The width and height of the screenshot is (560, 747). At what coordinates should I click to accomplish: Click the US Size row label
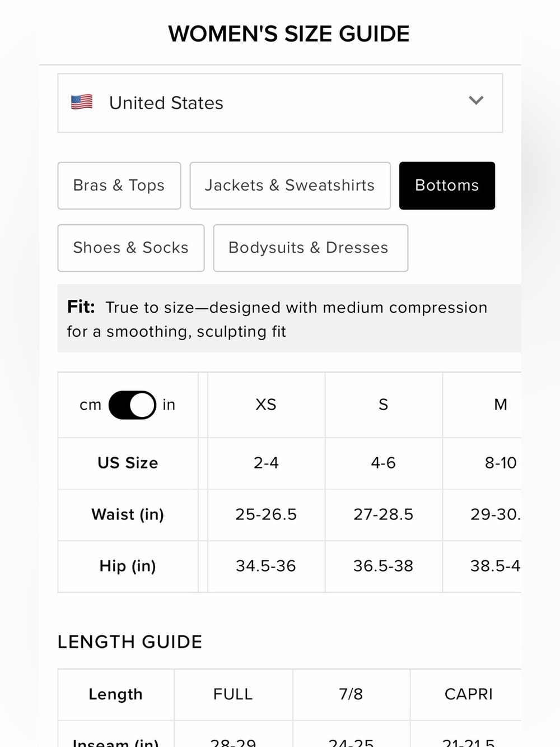(x=128, y=463)
